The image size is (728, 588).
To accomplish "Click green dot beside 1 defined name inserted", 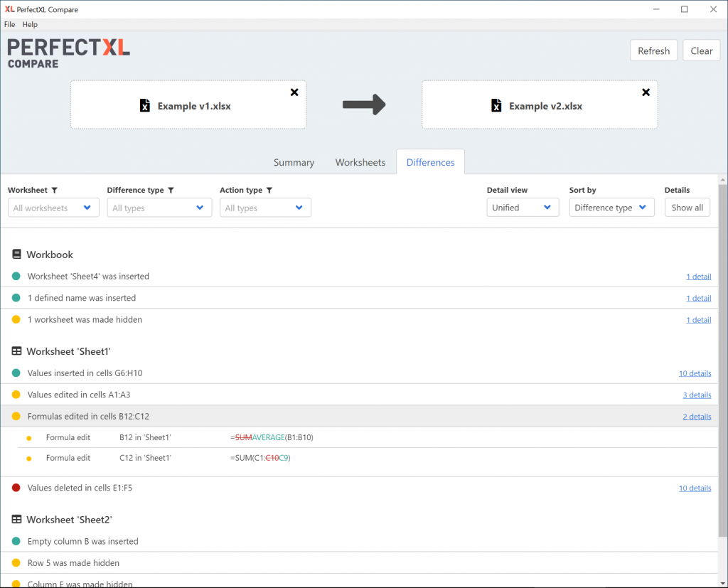I will pyautogui.click(x=16, y=298).
